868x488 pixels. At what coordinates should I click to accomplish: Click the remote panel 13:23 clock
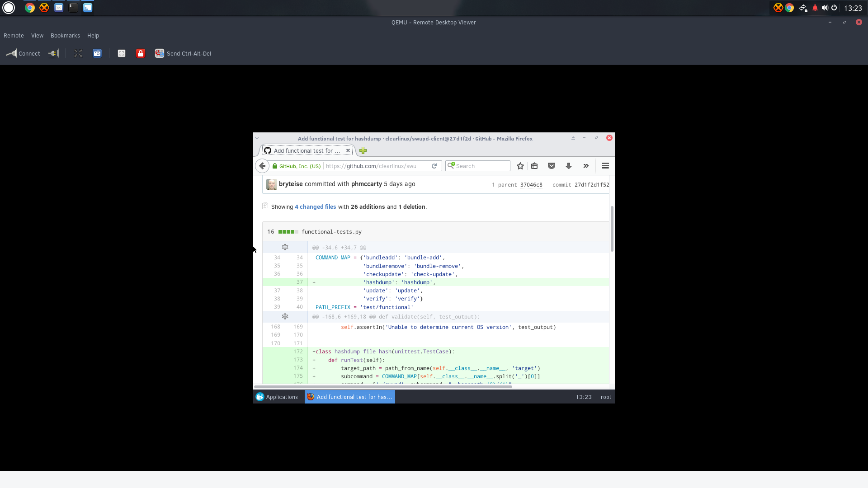584,397
